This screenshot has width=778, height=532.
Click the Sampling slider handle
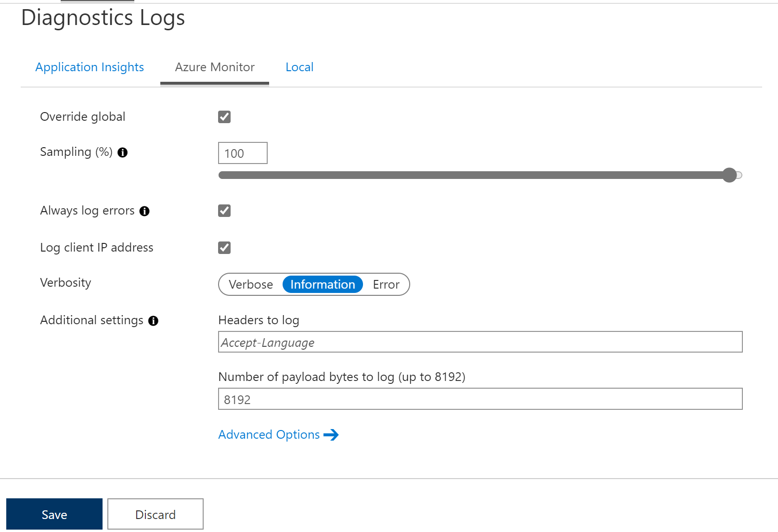[729, 175]
